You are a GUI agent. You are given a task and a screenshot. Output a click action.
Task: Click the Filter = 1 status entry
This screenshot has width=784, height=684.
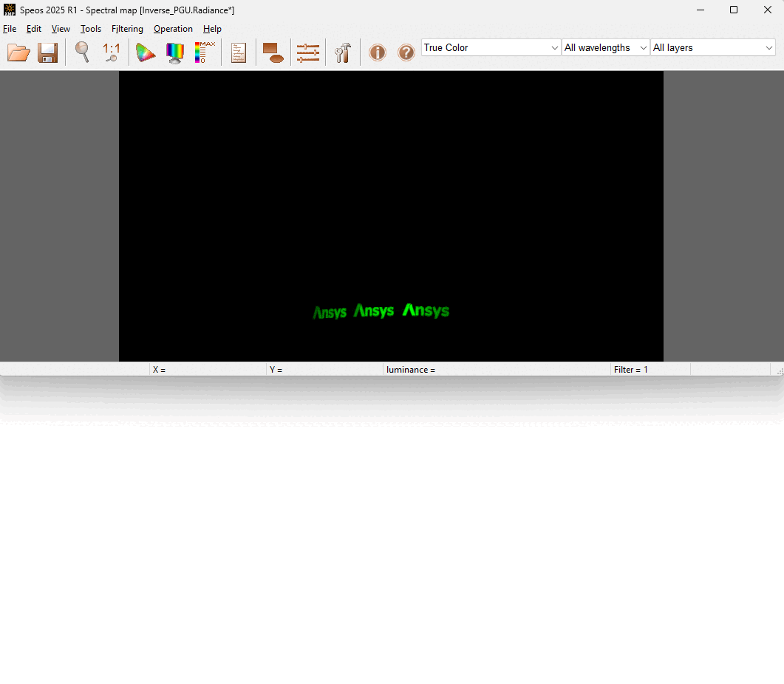tap(650, 370)
